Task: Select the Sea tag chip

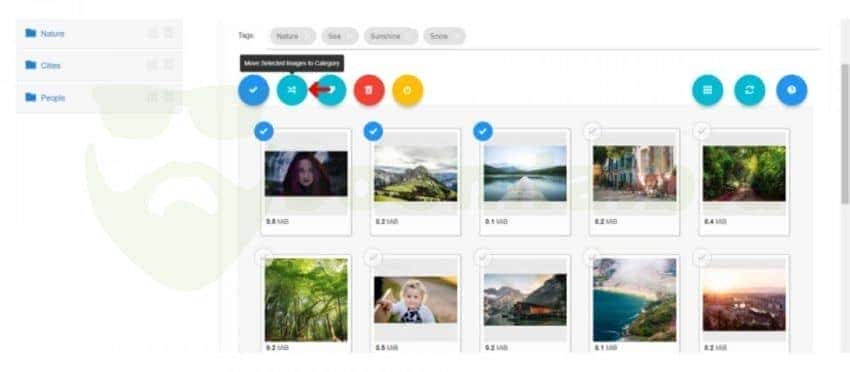Action: click(340, 36)
